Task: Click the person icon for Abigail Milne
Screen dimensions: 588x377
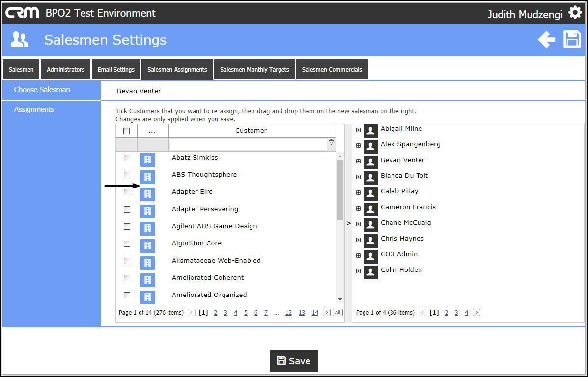Action: pyautogui.click(x=370, y=130)
